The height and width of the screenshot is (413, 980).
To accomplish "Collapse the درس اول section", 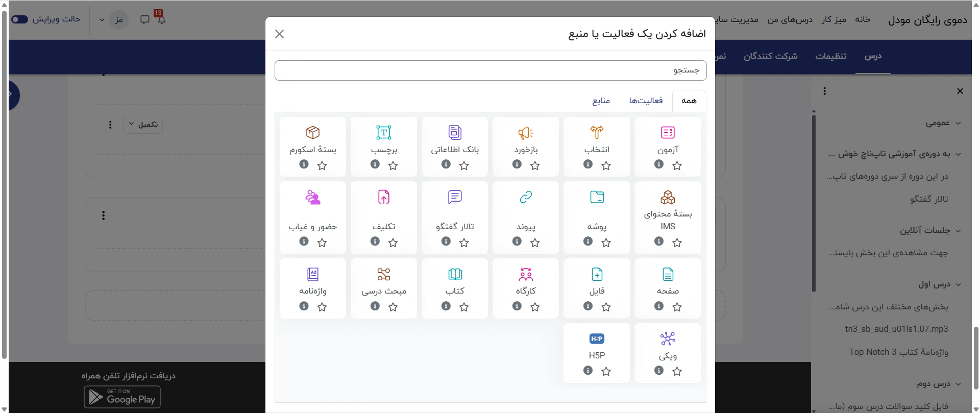I will point(958,284).
